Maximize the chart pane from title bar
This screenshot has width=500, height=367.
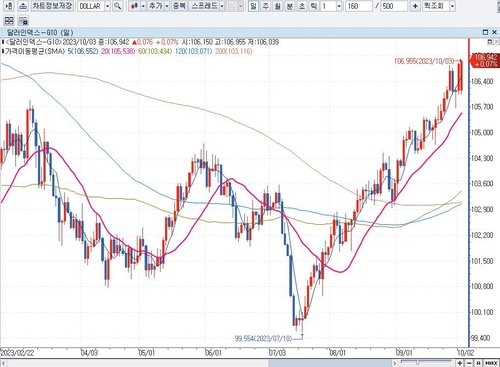485,32
